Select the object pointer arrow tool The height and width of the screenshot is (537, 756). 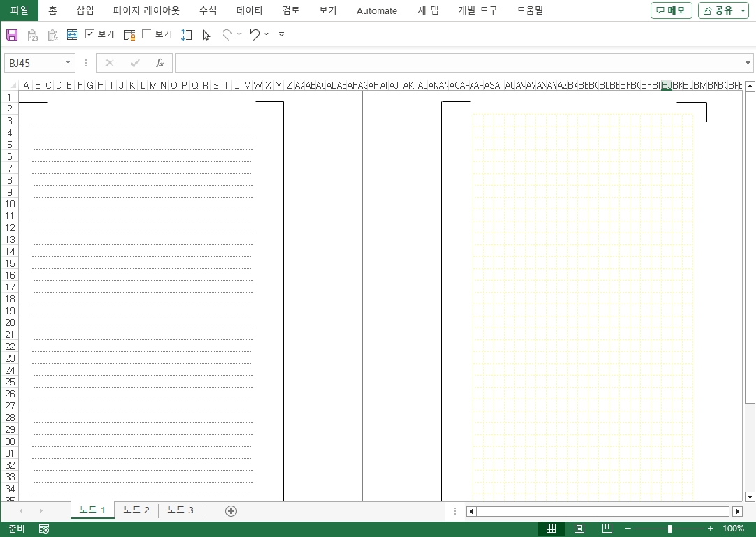click(207, 35)
